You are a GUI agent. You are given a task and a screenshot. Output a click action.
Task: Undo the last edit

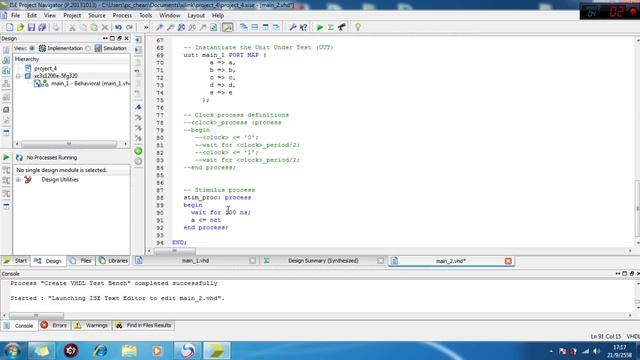click(118, 27)
